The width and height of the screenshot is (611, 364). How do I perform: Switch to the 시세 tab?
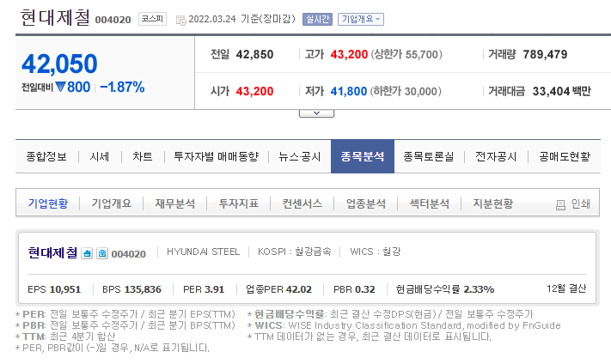pos(100,156)
